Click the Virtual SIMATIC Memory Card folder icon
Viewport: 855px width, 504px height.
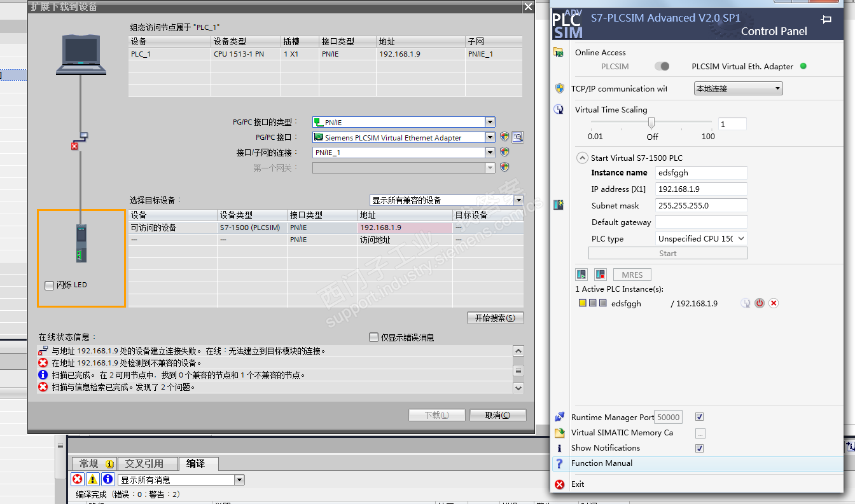559,433
